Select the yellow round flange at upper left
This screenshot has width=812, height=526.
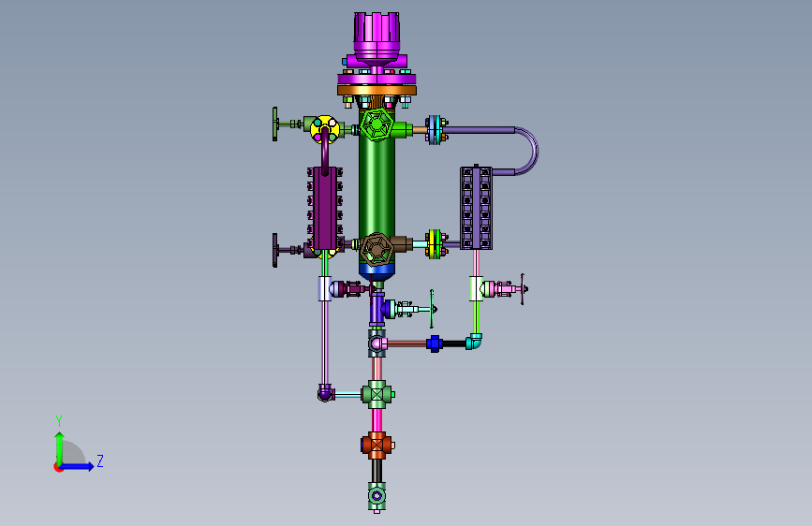[325, 128]
